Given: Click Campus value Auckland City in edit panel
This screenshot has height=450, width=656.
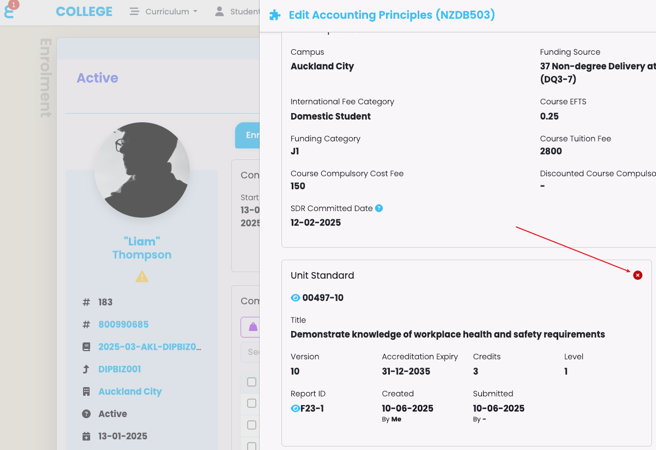Looking at the screenshot, I should pos(322,66).
